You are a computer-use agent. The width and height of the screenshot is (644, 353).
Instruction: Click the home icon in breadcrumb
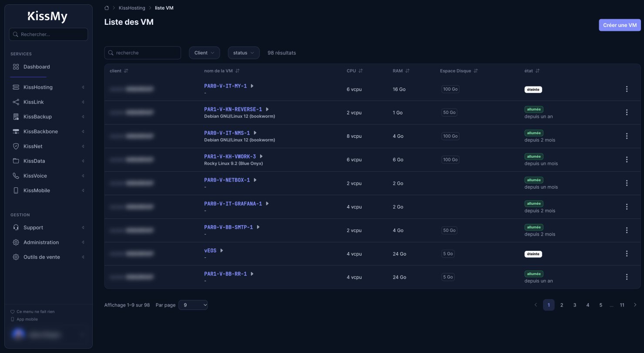coord(107,8)
